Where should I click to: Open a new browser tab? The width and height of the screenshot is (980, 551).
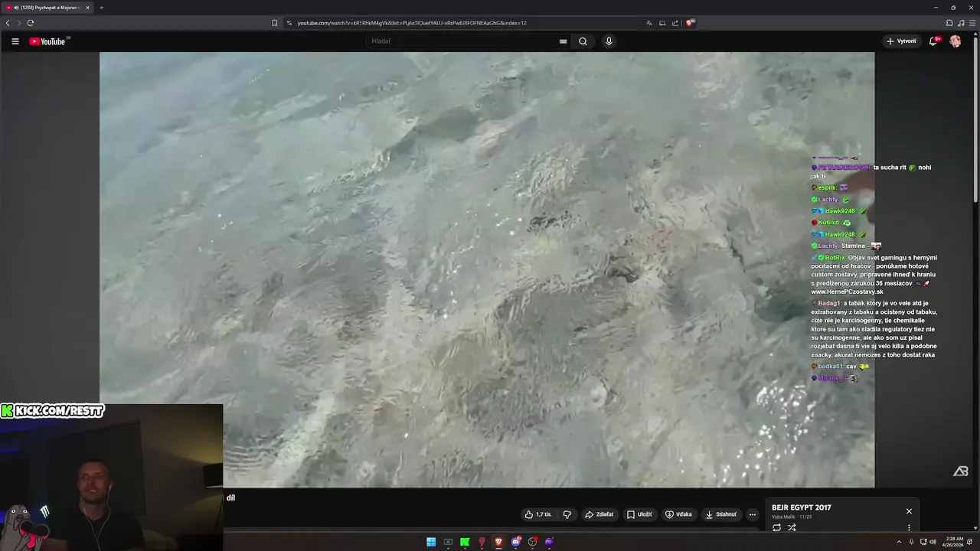(101, 8)
